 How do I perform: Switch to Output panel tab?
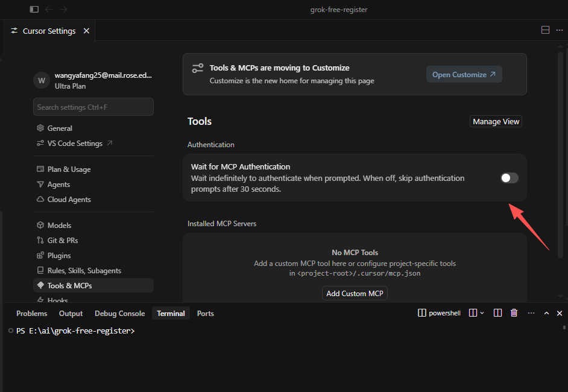point(71,314)
